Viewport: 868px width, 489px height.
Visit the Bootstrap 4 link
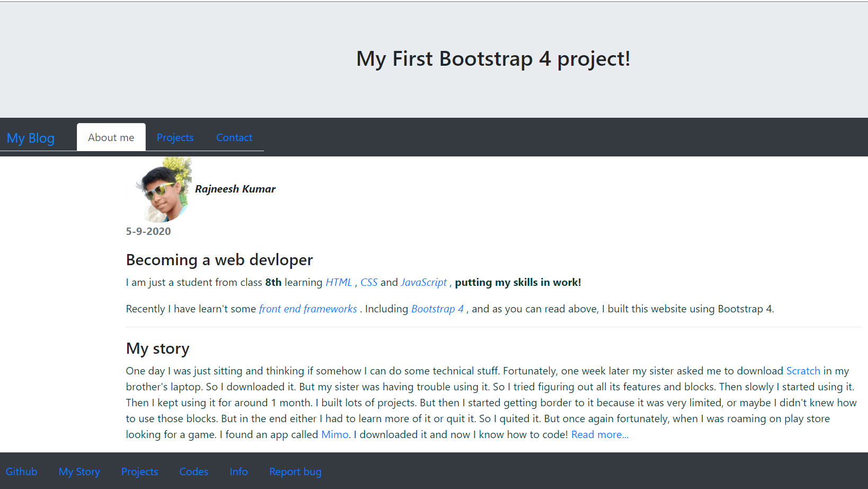click(x=438, y=309)
